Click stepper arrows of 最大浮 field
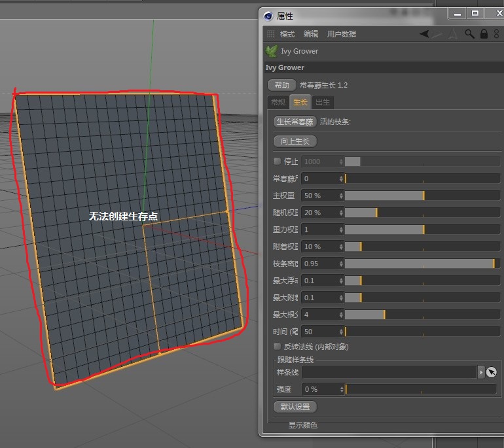This screenshot has height=448, width=504. (x=341, y=281)
